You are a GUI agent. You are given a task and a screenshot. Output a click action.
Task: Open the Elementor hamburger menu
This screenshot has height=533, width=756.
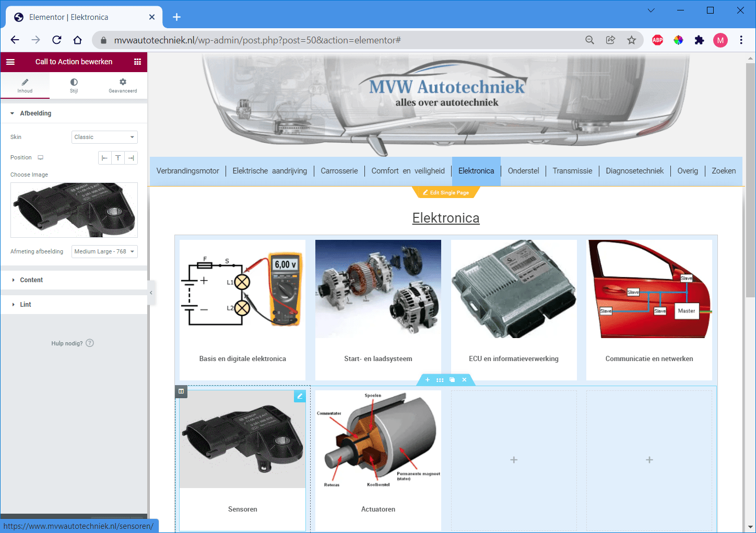(x=10, y=62)
